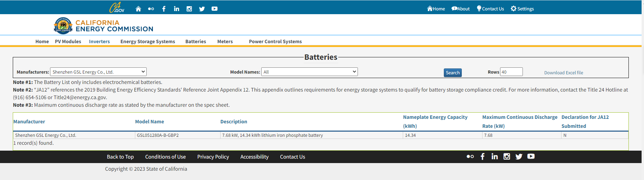Click the home icon in top bar
Image resolution: width=644 pixels, height=180 pixels.
(x=138, y=9)
